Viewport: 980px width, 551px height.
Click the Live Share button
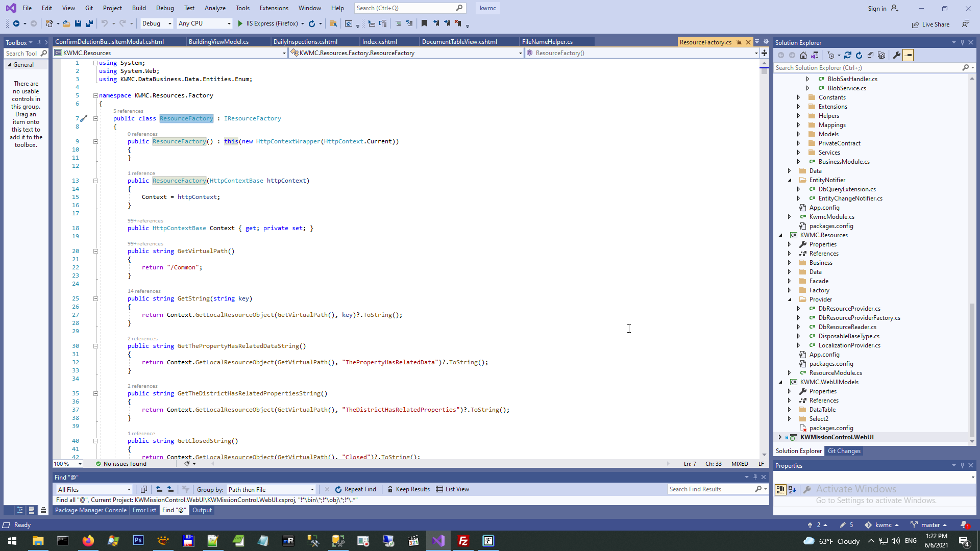(930, 24)
